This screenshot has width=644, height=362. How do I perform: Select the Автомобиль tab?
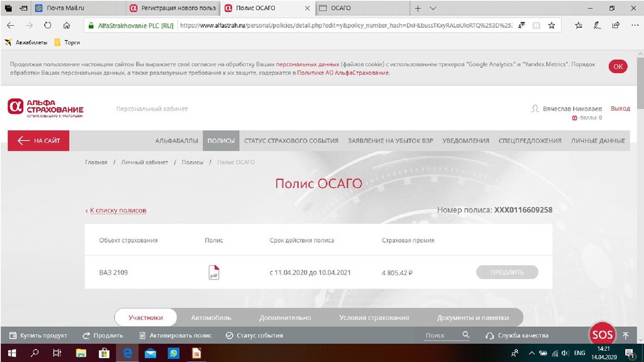click(211, 317)
